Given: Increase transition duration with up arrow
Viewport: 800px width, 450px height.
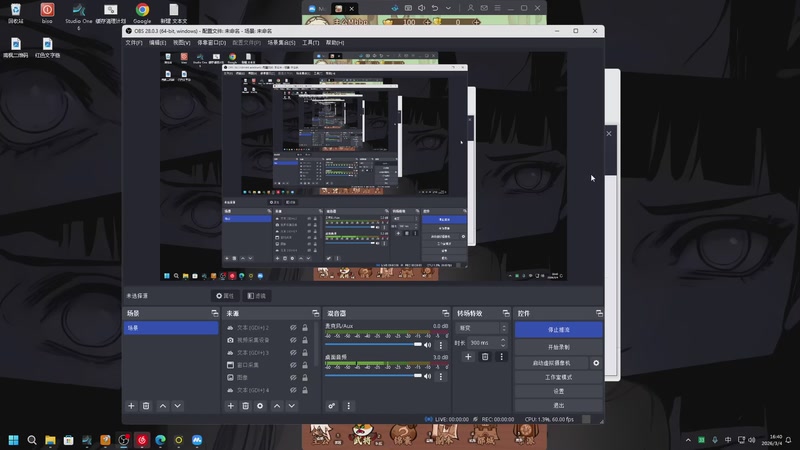Looking at the screenshot, I should pos(503,340).
